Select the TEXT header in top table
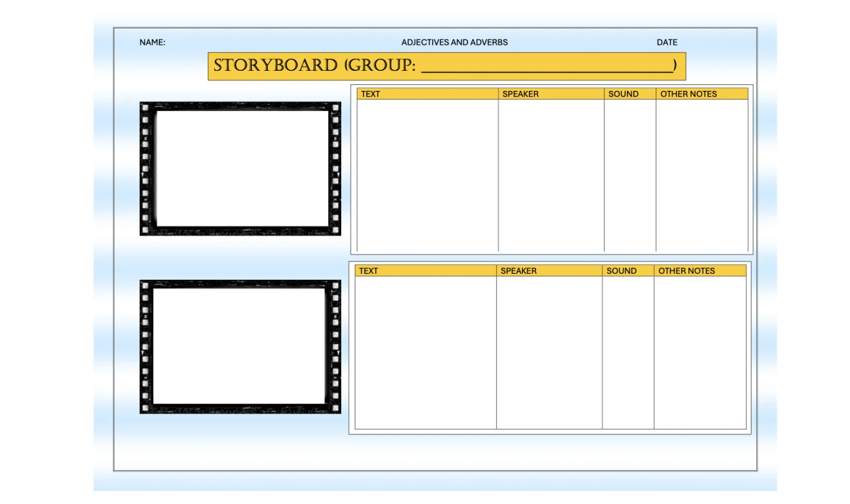Image resolution: width=850 pixels, height=504 pixels. tap(371, 94)
